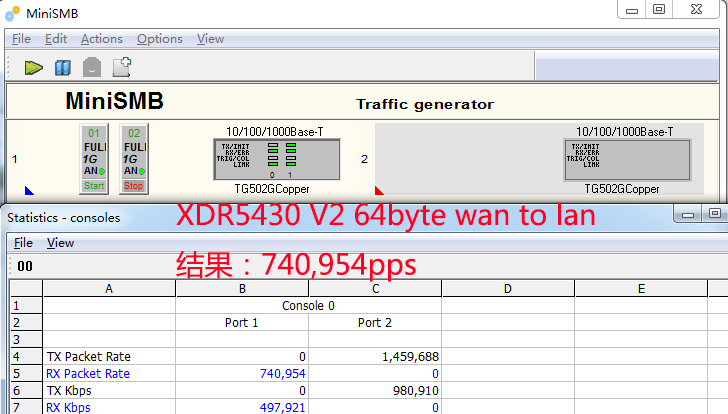This screenshot has width=728, height=414.
Task: Click the blue book toolbar icon
Action: pyautogui.click(x=63, y=68)
